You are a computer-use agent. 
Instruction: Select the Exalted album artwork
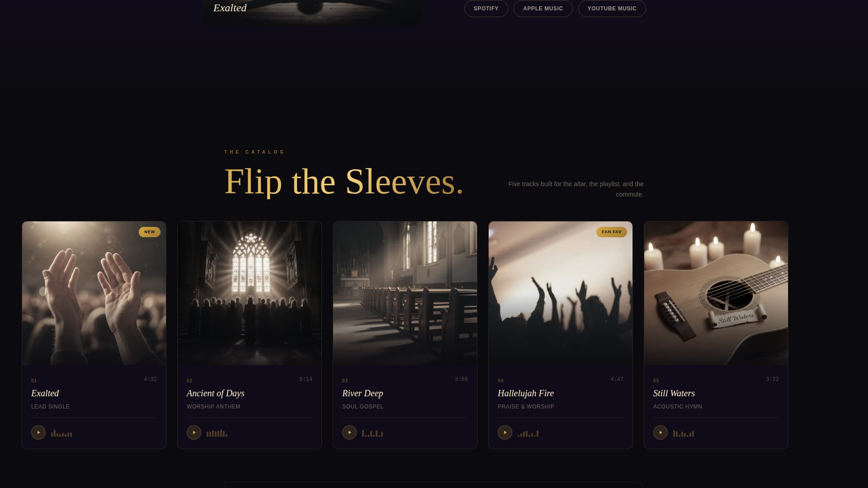(94, 293)
